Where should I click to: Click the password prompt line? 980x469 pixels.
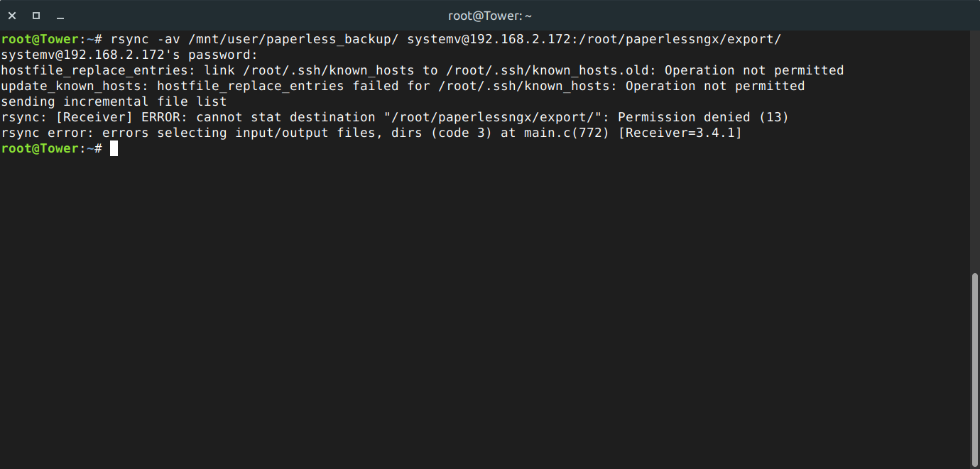(x=129, y=55)
